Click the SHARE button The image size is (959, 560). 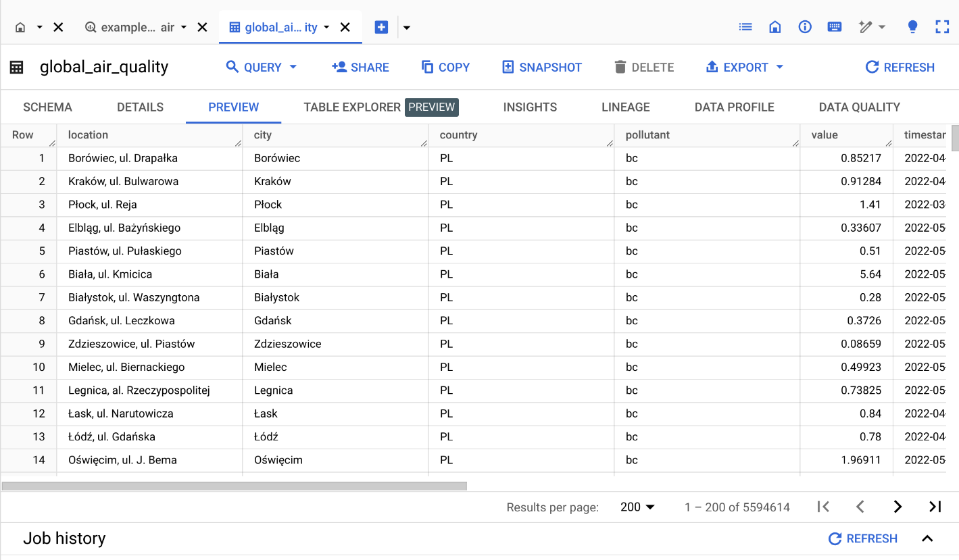click(360, 68)
